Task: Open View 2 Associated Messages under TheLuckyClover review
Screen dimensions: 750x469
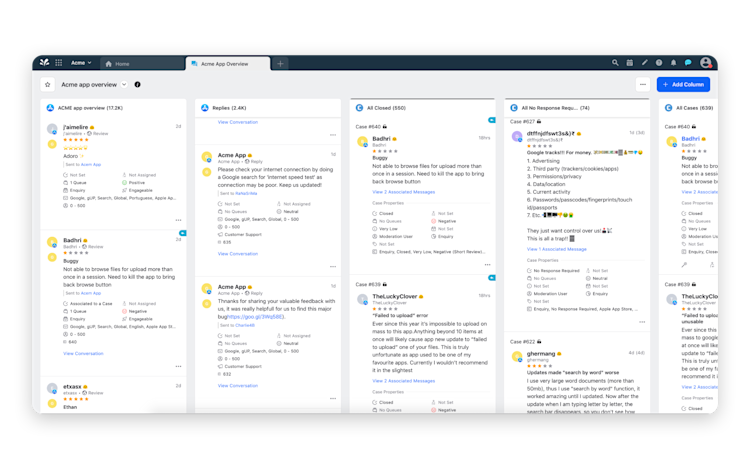Action: click(x=404, y=381)
